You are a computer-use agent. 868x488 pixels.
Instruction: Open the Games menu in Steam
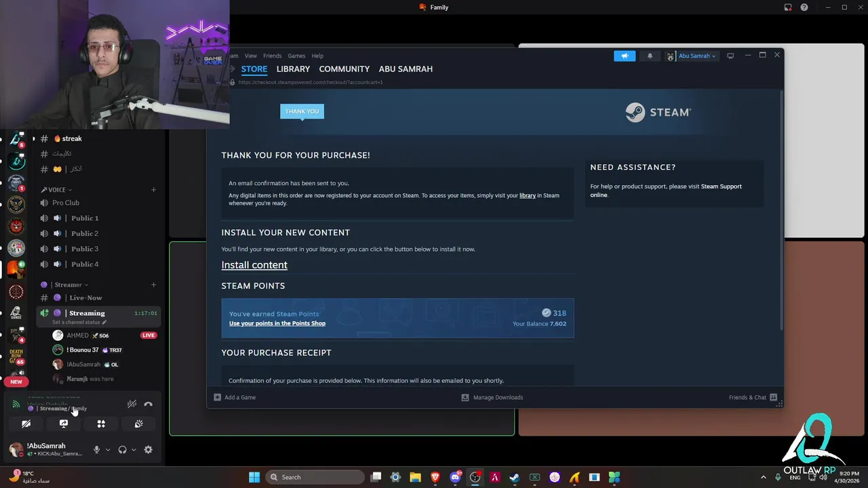(296, 56)
